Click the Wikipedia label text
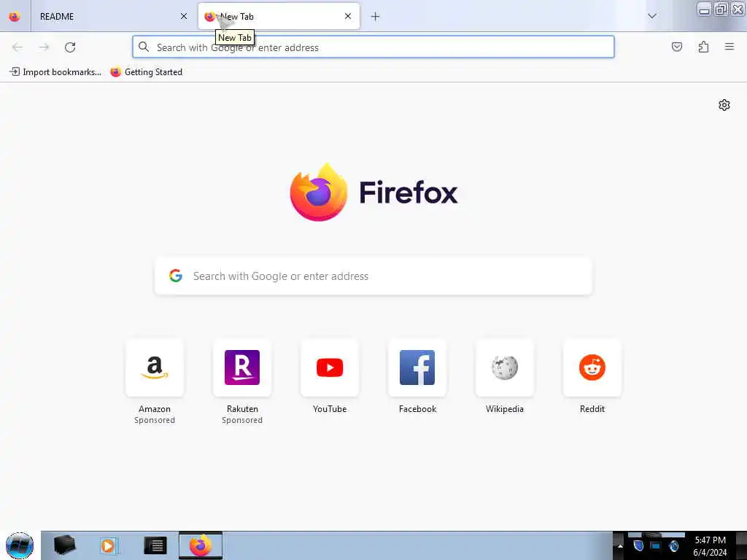Image resolution: width=747 pixels, height=560 pixels. (x=505, y=409)
